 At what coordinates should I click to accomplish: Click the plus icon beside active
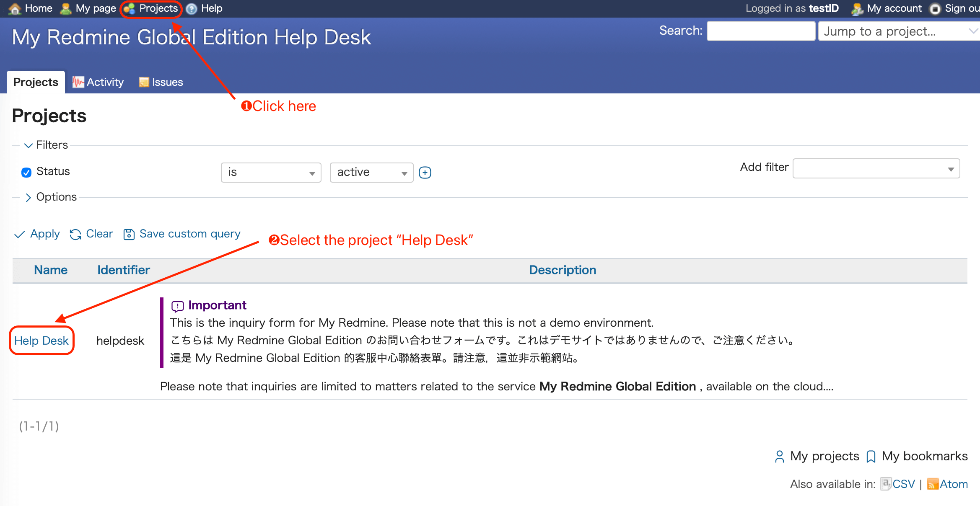coord(425,173)
